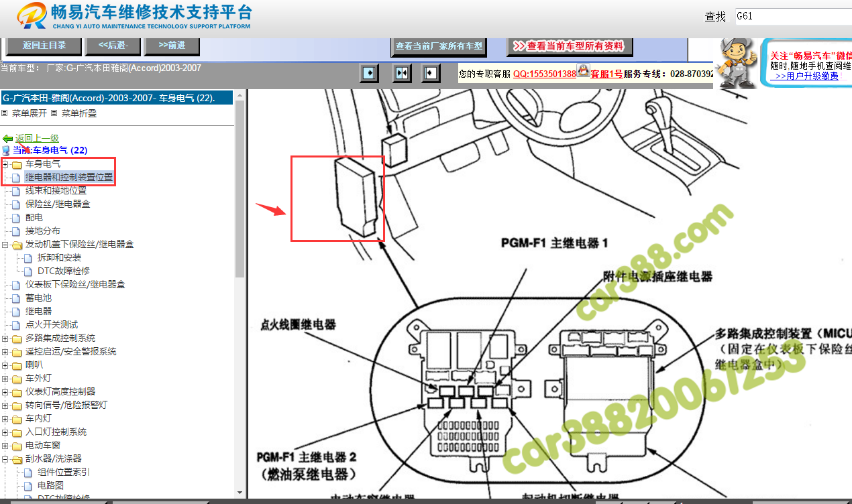The height and width of the screenshot is (504, 852).
Task: Open 线束和接地位置 tree item
Action: click(56, 191)
